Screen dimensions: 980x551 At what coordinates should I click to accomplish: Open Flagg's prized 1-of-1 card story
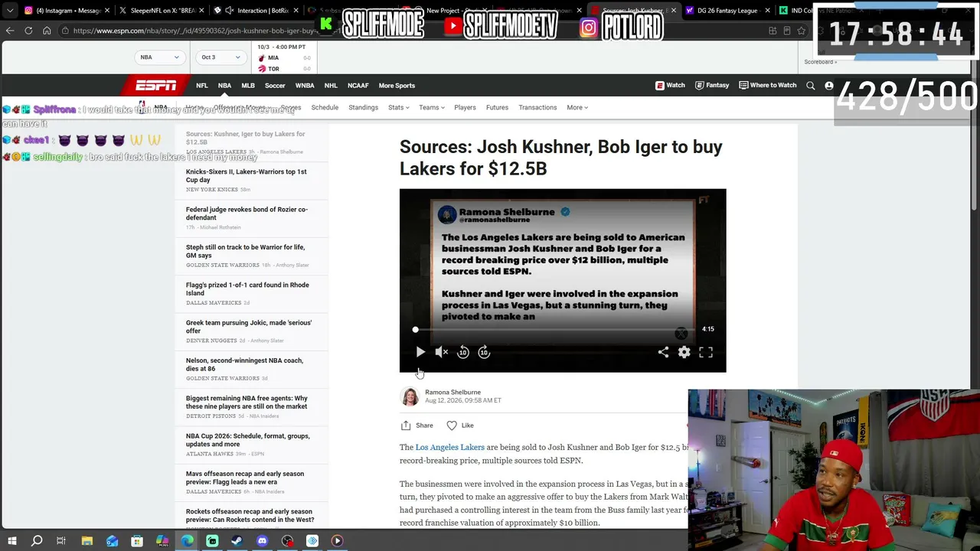pyautogui.click(x=247, y=289)
